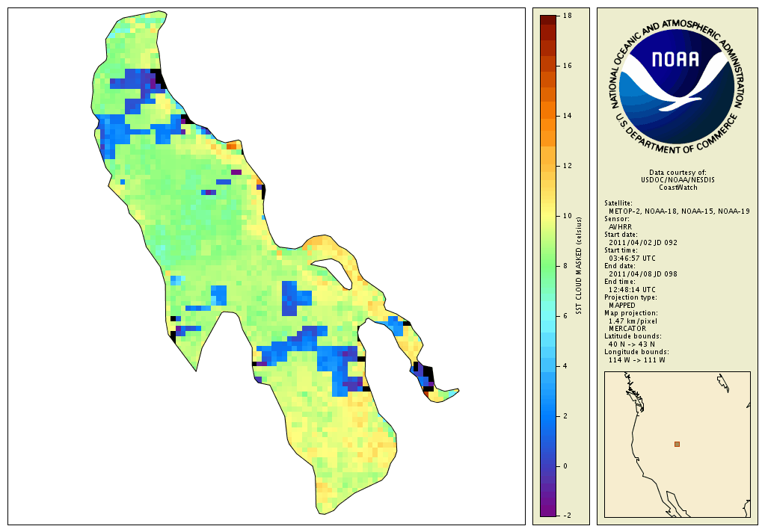Click the '1.47 km/pixel' value
The width and height of the screenshot is (765, 532).
click(x=633, y=321)
